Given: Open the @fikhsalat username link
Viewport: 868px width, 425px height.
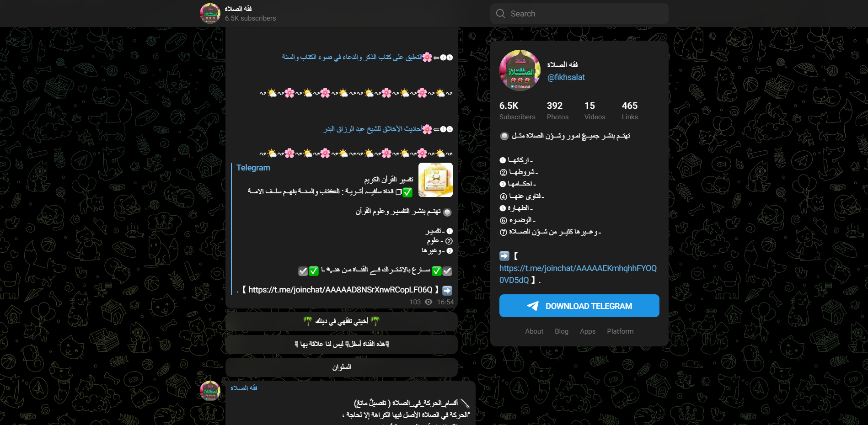Looking at the screenshot, I should pos(566,77).
